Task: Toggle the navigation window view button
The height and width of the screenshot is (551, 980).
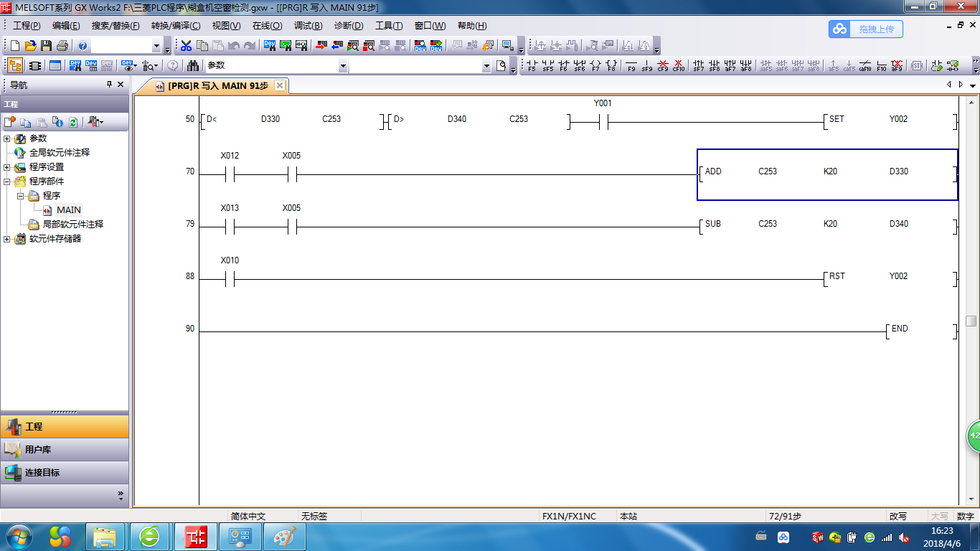Action: point(14,66)
